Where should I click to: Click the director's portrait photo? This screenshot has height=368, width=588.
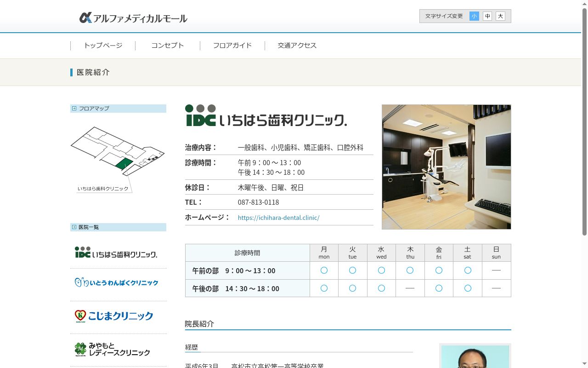[475, 356]
